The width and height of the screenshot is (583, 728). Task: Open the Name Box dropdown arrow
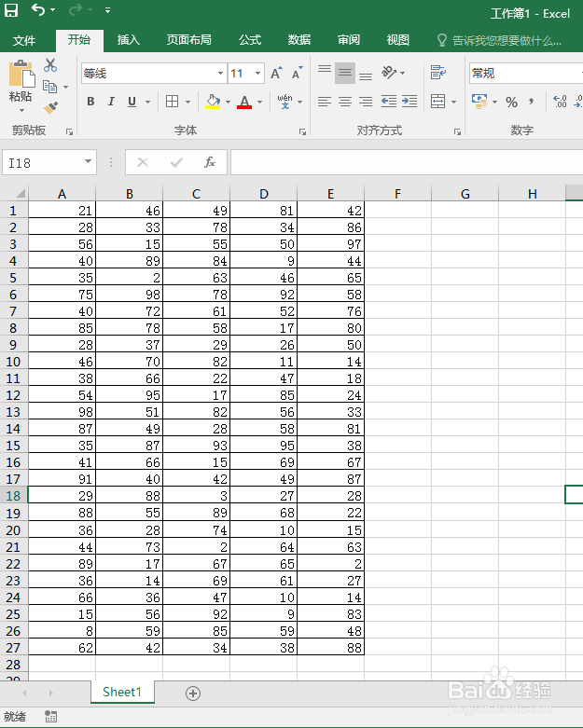[x=88, y=162]
